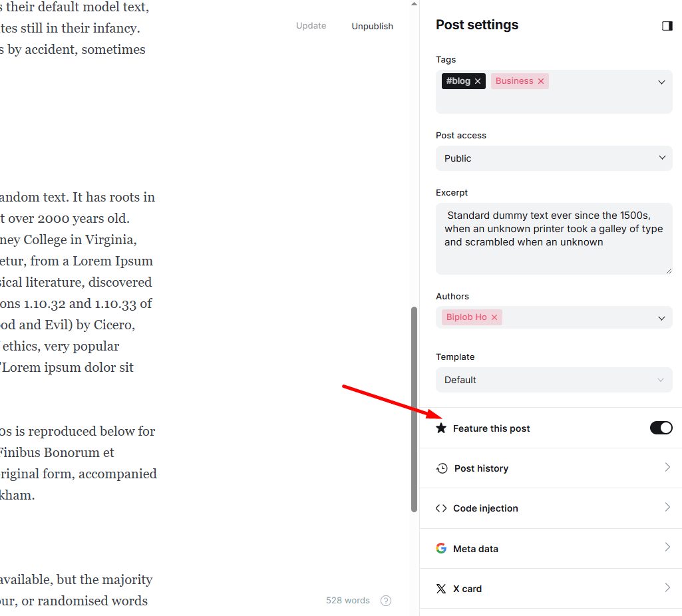Screen dimensions: 682x616
Task: Click the Google Meta data icon
Action: 441,548
